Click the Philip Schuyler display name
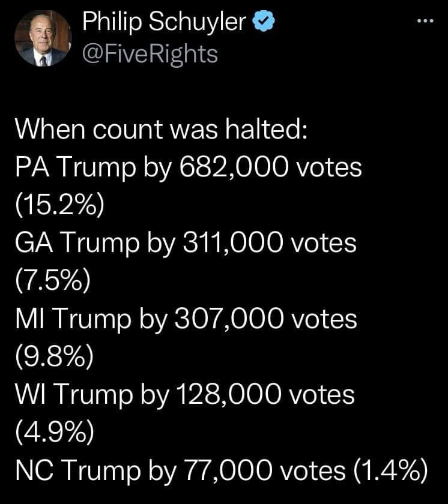 tap(164, 22)
